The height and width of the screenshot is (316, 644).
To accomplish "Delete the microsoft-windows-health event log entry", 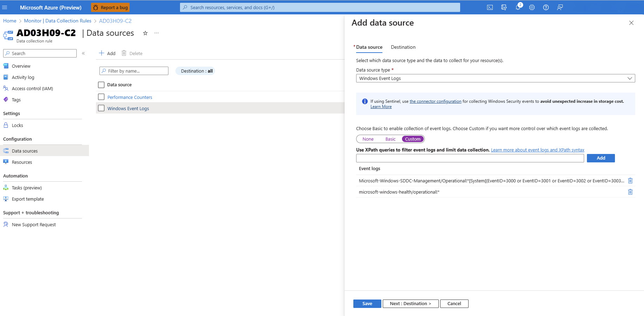I will 630,192.
